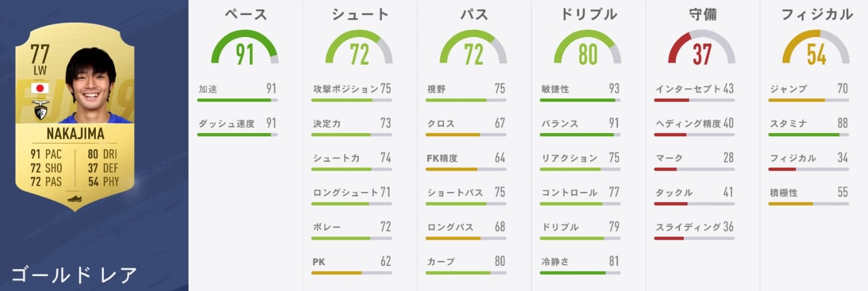Click the green ペース gauge showing 91
This screenshot has width=868, height=291.
pyautogui.click(x=245, y=51)
